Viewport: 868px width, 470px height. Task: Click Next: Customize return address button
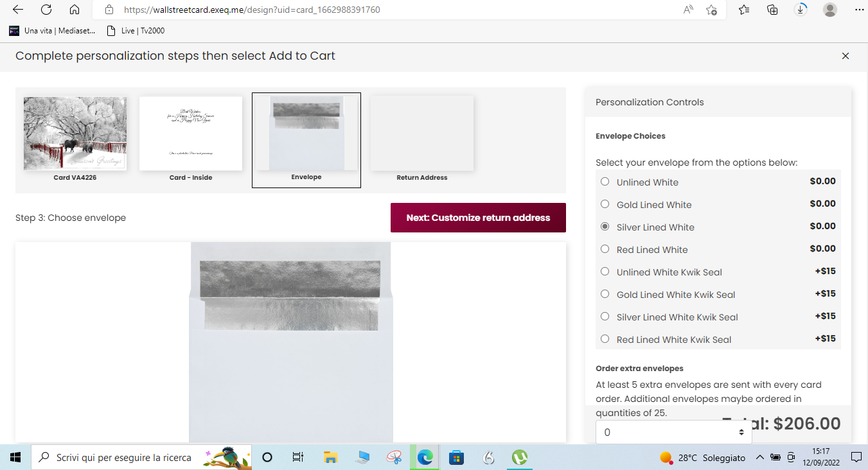[478, 218]
